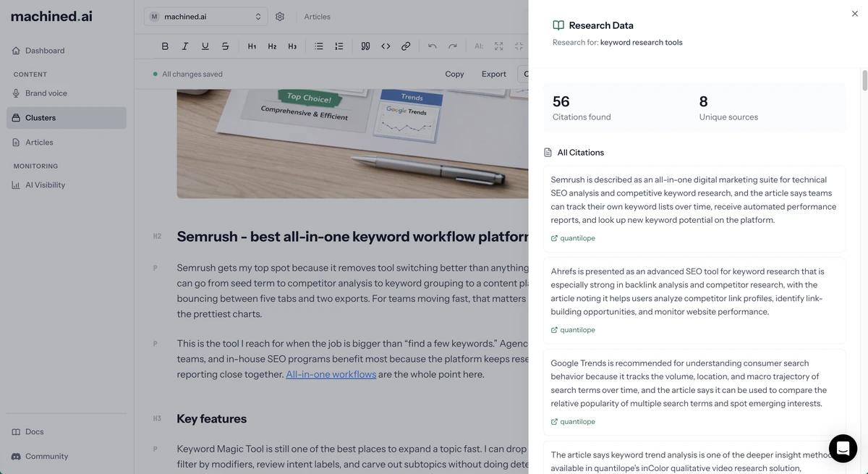Open quantilope source under Google Trends citation
The height and width of the screenshot is (474, 868).
point(573,422)
